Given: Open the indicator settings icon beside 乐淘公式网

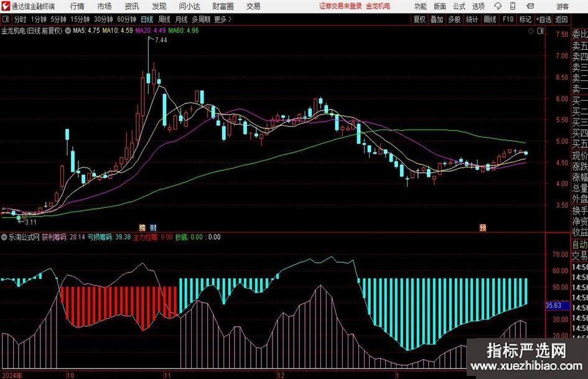Looking at the screenshot, I should pos(4,237).
